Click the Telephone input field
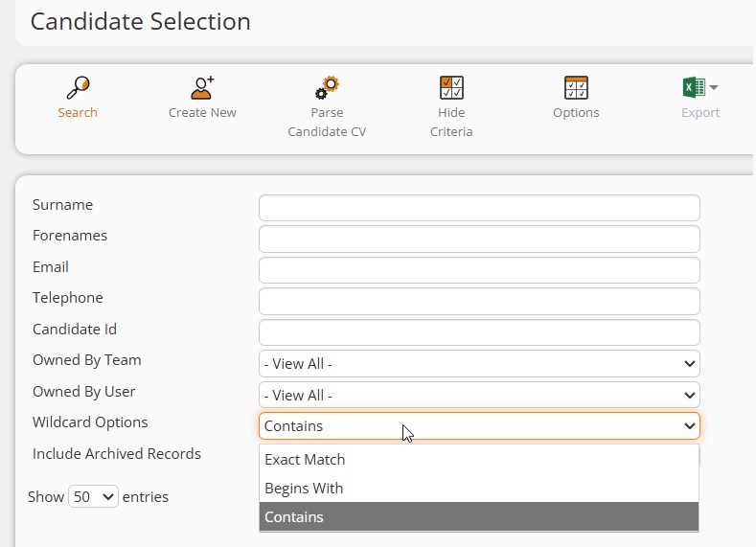756x547 pixels. pyautogui.click(x=479, y=301)
